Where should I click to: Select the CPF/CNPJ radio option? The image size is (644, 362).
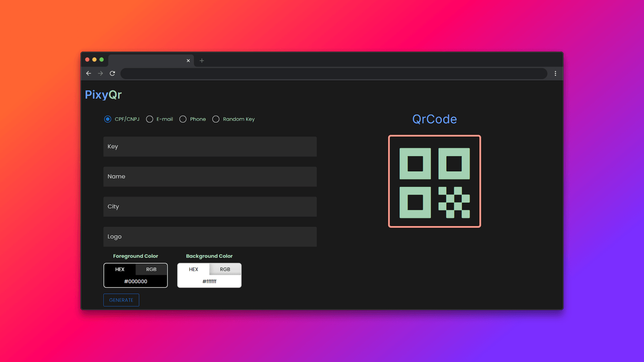point(108,119)
